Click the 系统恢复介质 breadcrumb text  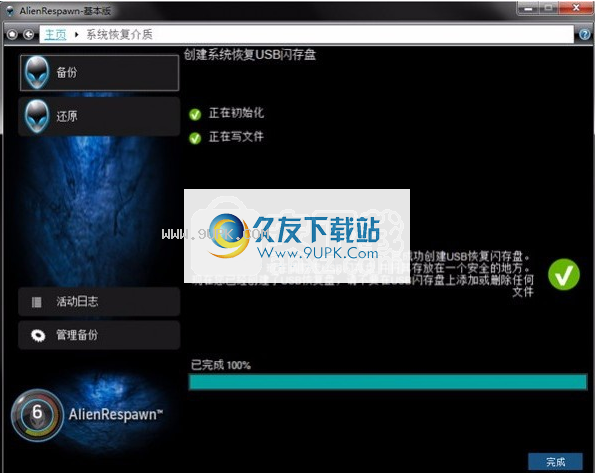point(120,35)
